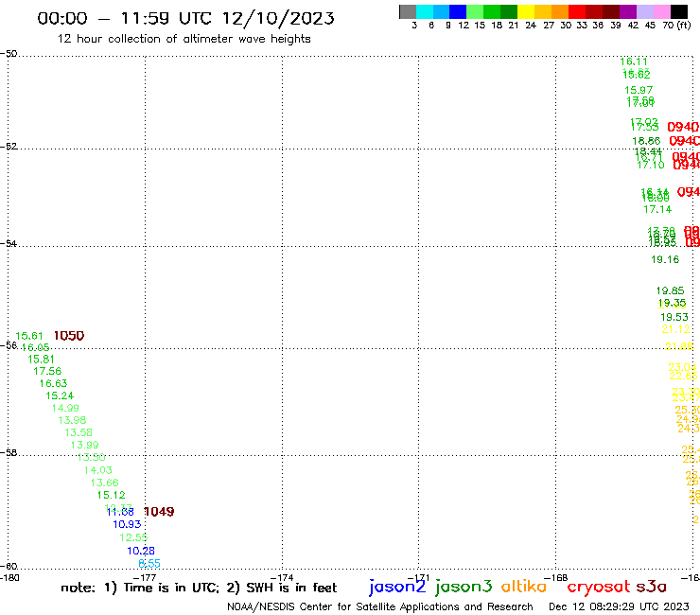700x615 pixels.
Task: Pick the pink swatch in the color scale
Action: pos(661,11)
